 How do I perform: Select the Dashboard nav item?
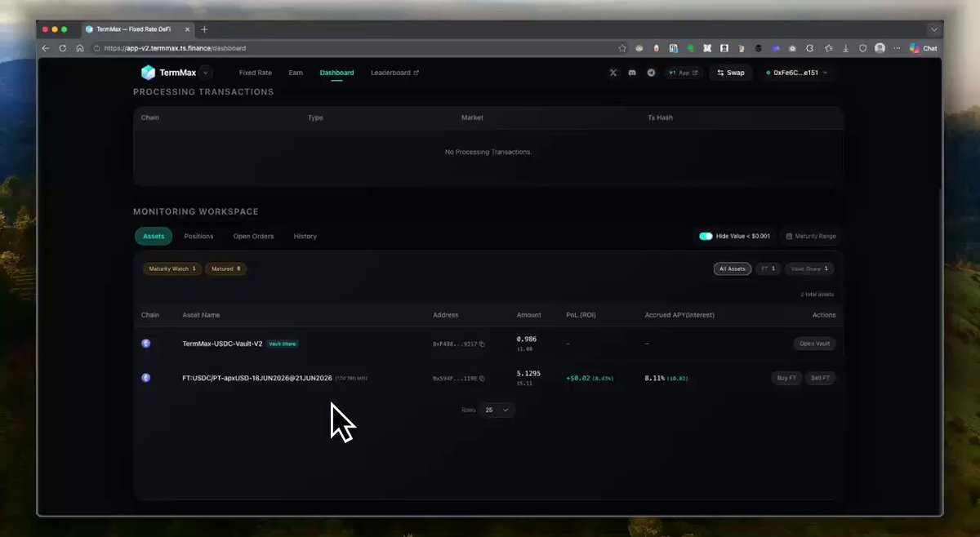pyautogui.click(x=336, y=73)
